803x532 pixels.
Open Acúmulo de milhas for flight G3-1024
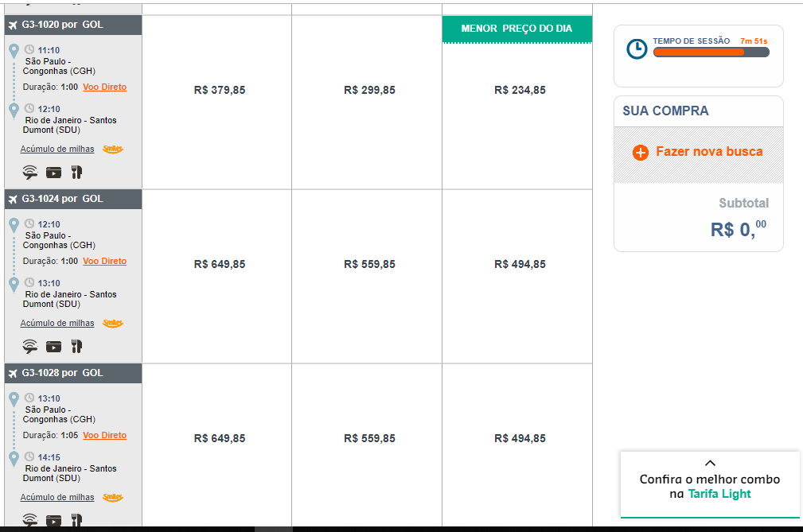57,323
